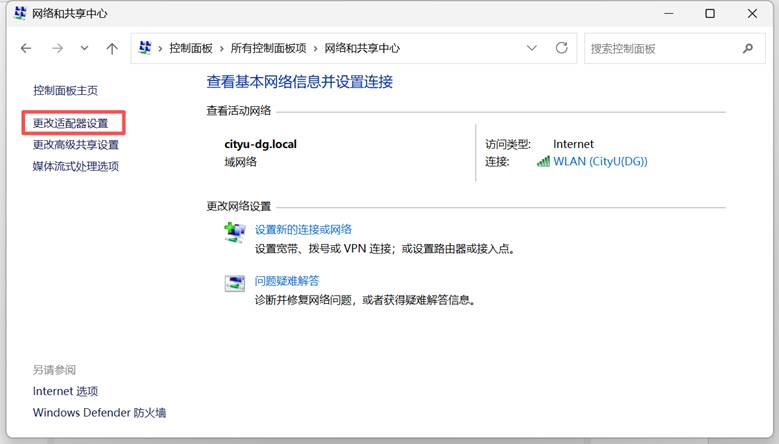This screenshot has height=444, width=779.
Task: Click the refresh button
Action: point(561,48)
